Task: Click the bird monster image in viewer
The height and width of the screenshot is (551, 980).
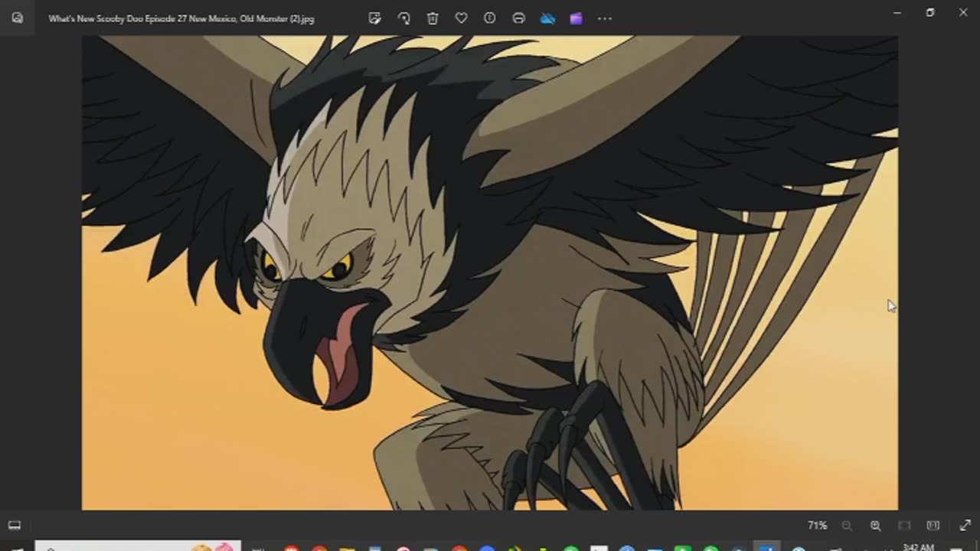Action: [490, 272]
